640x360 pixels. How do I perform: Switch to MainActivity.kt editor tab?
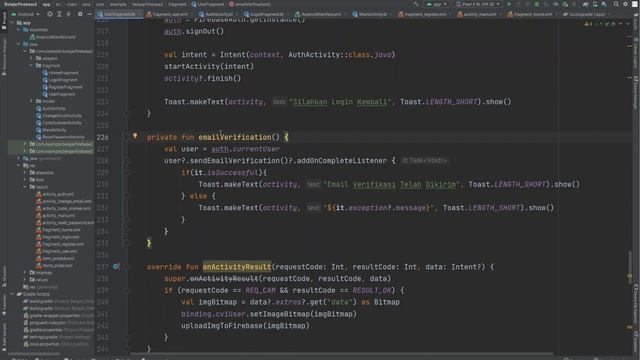pos(373,14)
